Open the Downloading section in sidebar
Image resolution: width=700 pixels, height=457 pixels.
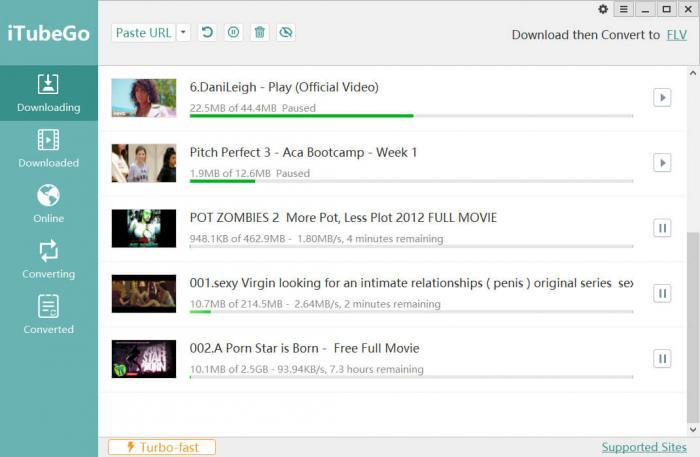coord(49,93)
